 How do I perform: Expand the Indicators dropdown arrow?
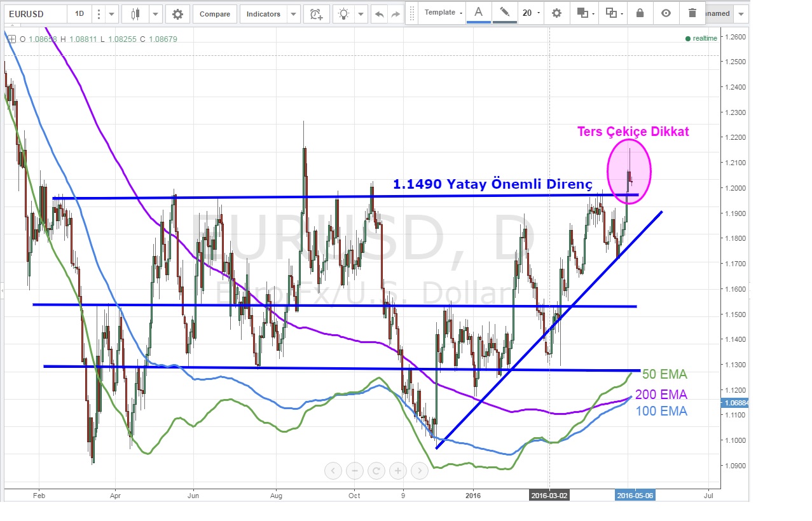pos(293,14)
